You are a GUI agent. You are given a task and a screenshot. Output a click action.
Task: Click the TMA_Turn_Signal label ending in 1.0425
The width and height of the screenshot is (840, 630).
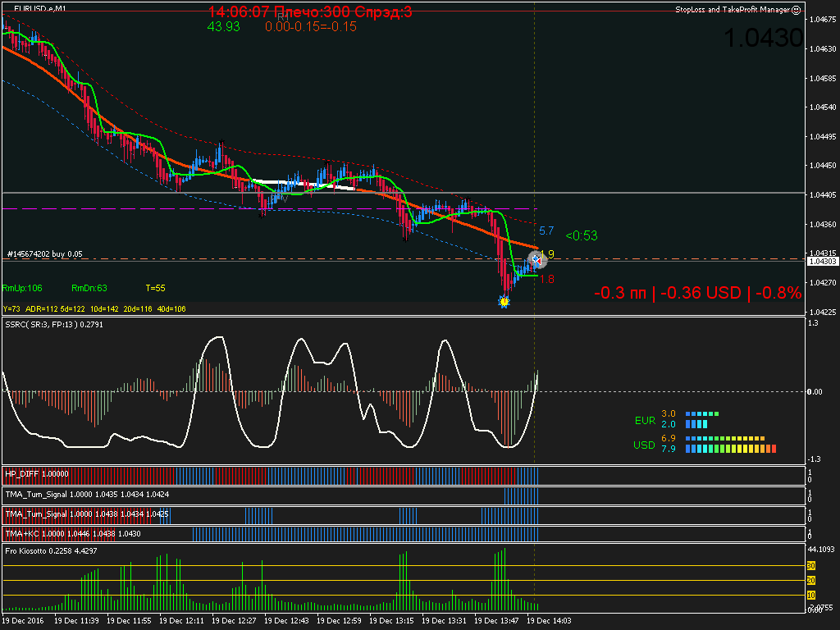87,514
